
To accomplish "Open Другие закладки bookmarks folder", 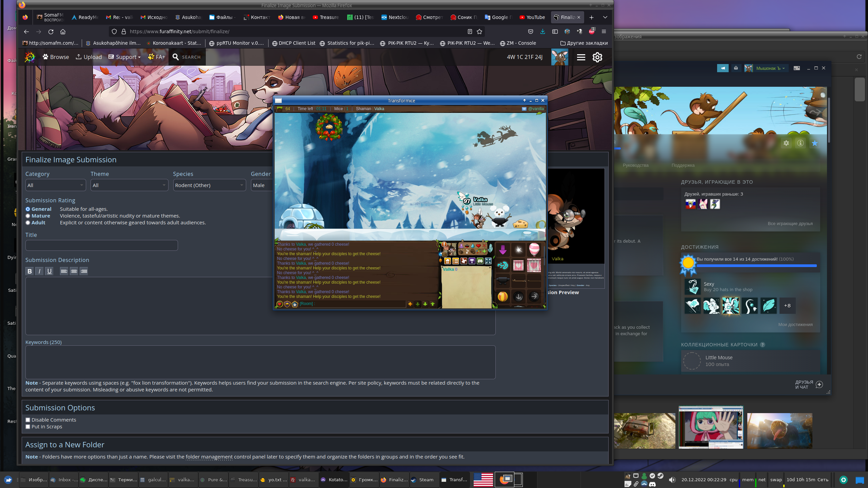I will (584, 43).
